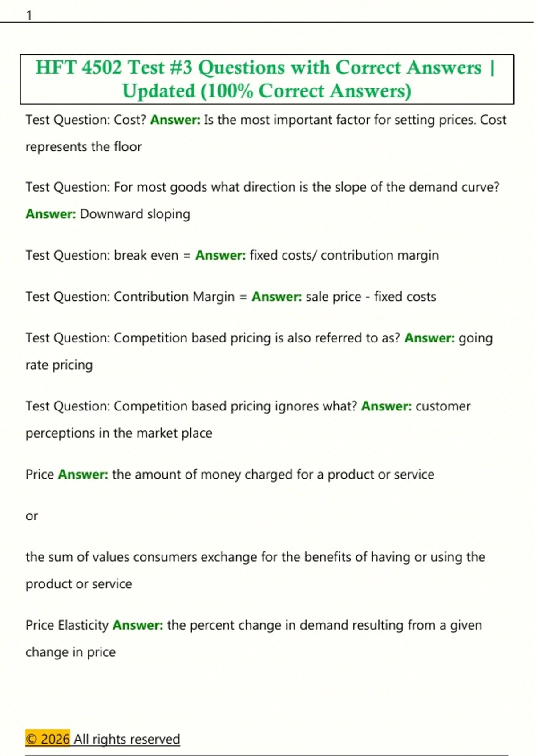The width and height of the screenshot is (534, 756).
Task: Click the page number 1 in header
Action: (x=29, y=16)
